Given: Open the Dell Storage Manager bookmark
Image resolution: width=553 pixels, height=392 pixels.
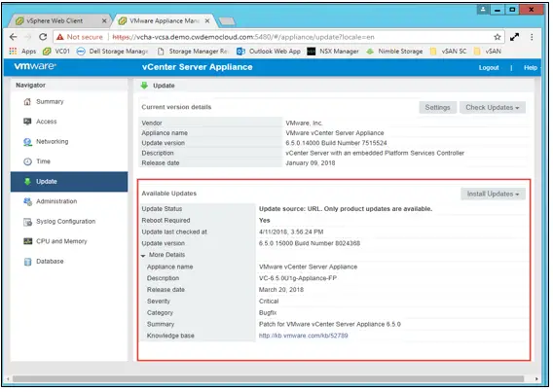Looking at the screenshot, I should pos(112,52).
